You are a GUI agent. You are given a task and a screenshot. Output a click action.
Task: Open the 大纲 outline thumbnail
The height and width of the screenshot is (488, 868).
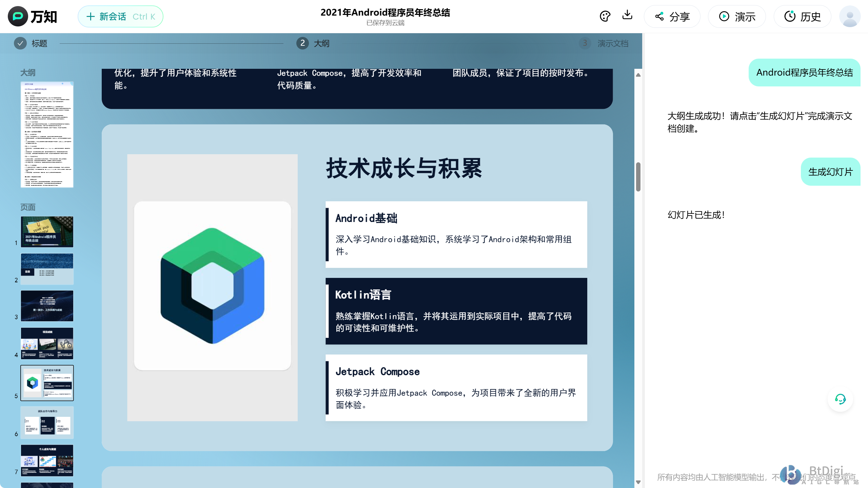tap(47, 134)
